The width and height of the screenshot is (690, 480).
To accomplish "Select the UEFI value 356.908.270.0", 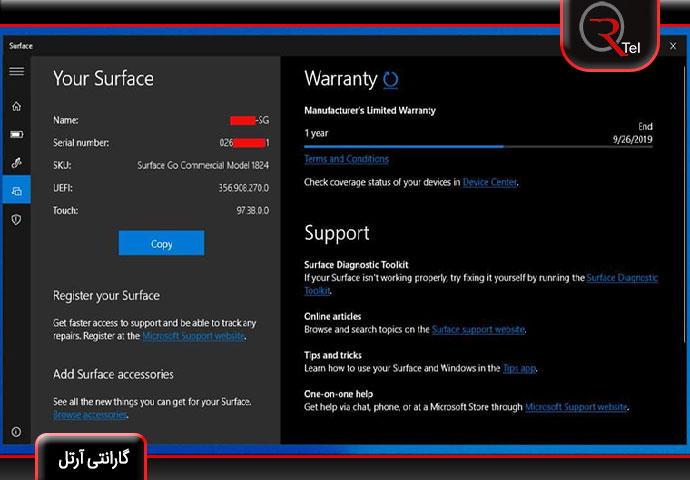I will (x=244, y=188).
